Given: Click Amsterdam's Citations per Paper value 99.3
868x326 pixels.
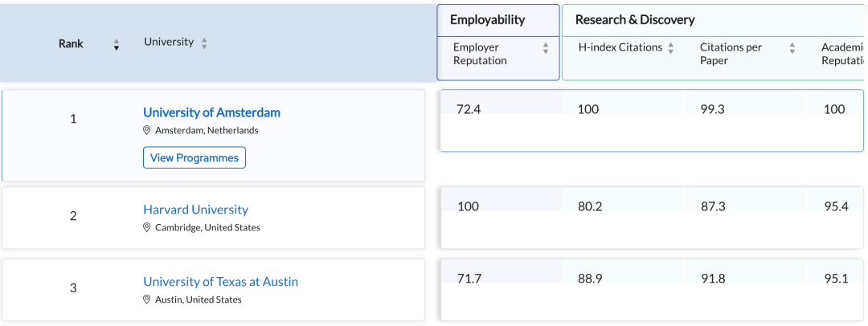Looking at the screenshot, I should (713, 109).
